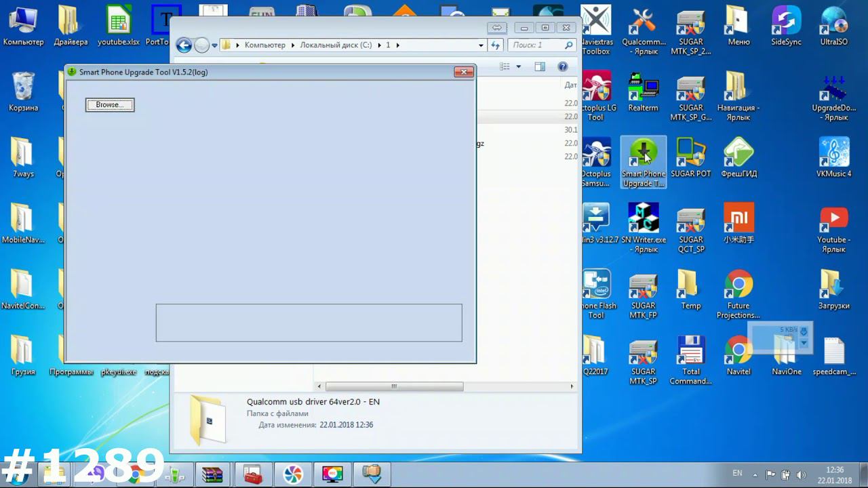Open Explorer recent locations dropdown arrow
Screen dimensions: 868x488
pos(215,45)
